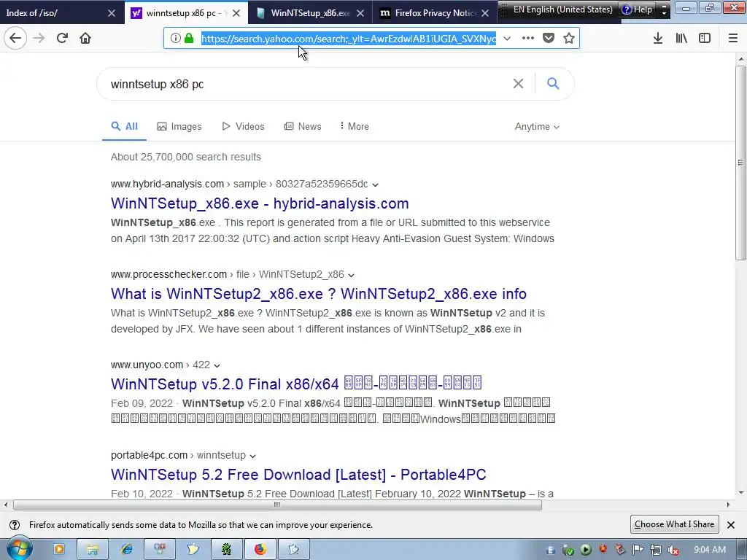
Task: Click the network tray icon
Action: [x=656, y=550]
